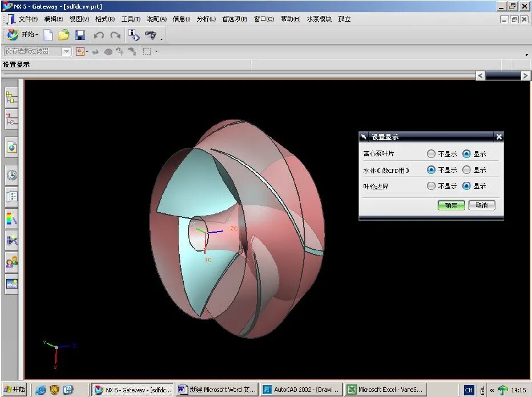The width and height of the screenshot is (532, 397).
Task: Save the part with the floppy icon
Action: tap(80, 35)
